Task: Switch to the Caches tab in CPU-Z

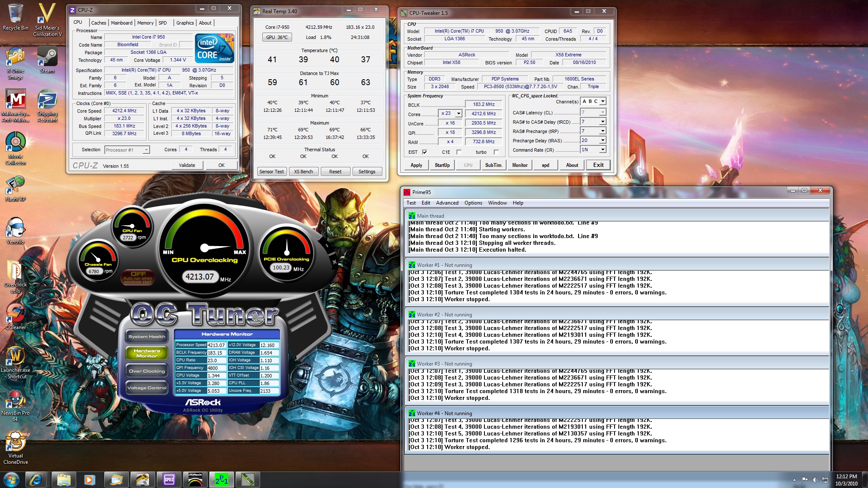Action: point(98,23)
